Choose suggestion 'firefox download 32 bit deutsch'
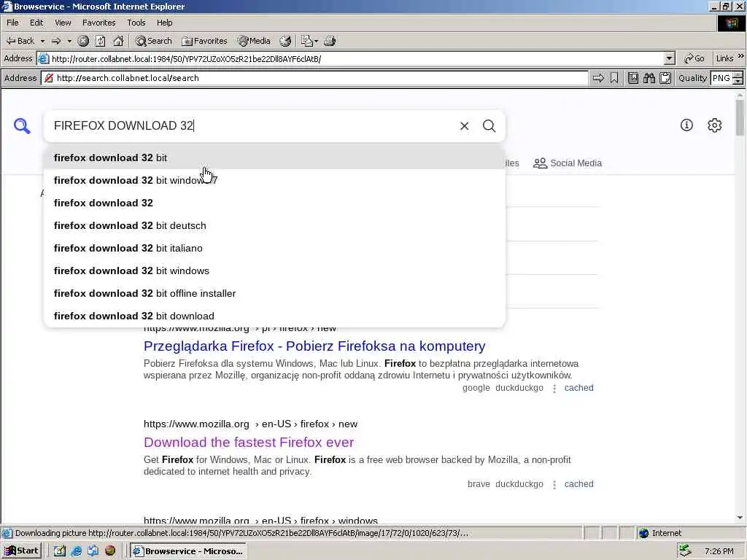747x560 pixels. pos(274,226)
